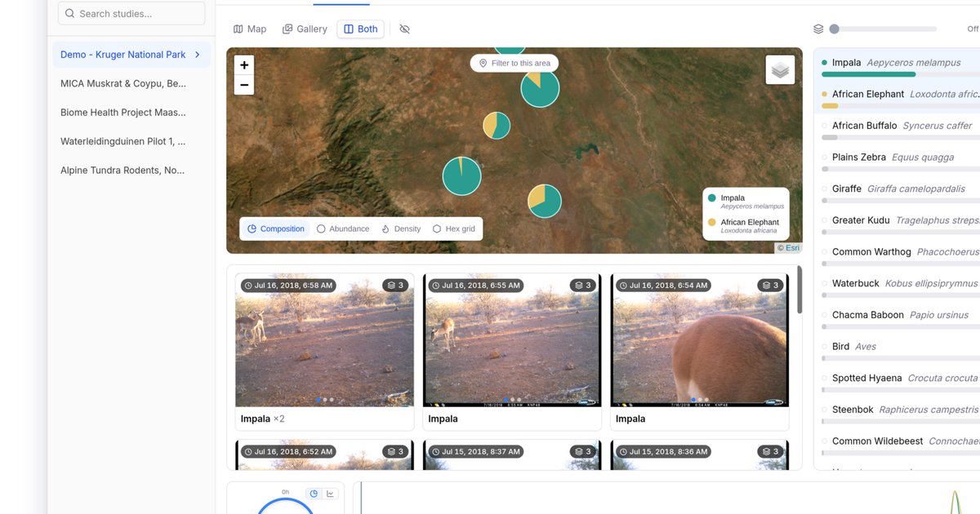Select the Composition map mode
The height and width of the screenshot is (514, 980).
click(276, 228)
